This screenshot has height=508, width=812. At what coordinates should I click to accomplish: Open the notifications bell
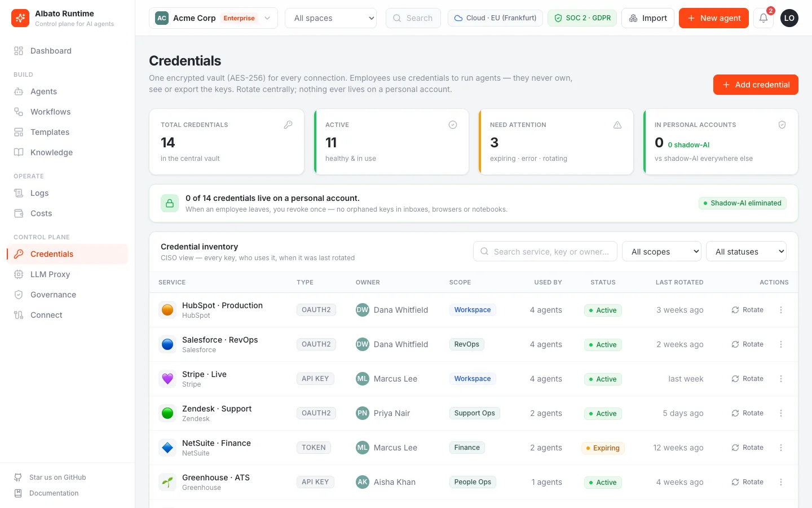(764, 18)
